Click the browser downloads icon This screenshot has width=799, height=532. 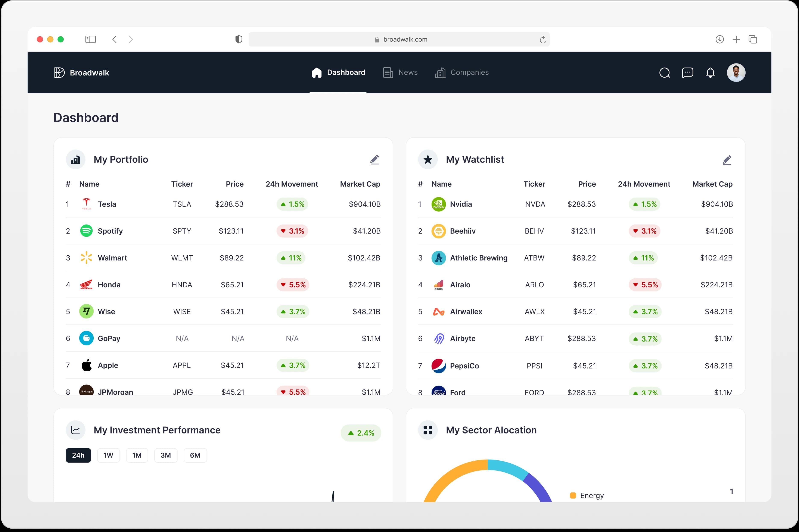(720, 39)
